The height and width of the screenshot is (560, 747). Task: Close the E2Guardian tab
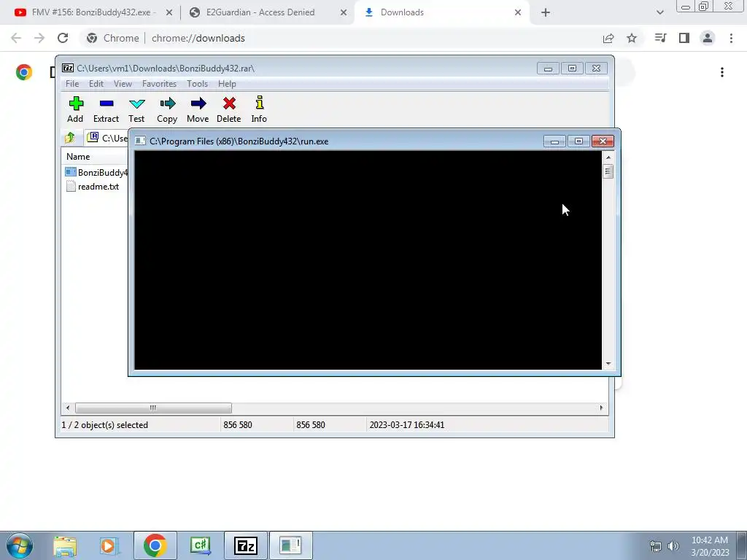[x=344, y=13]
